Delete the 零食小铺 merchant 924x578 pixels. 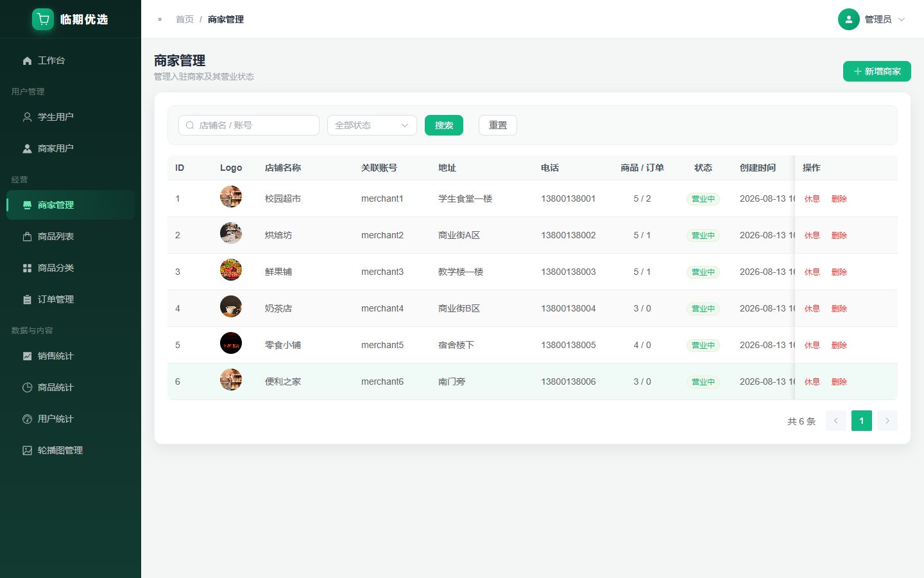pyautogui.click(x=839, y=345)
